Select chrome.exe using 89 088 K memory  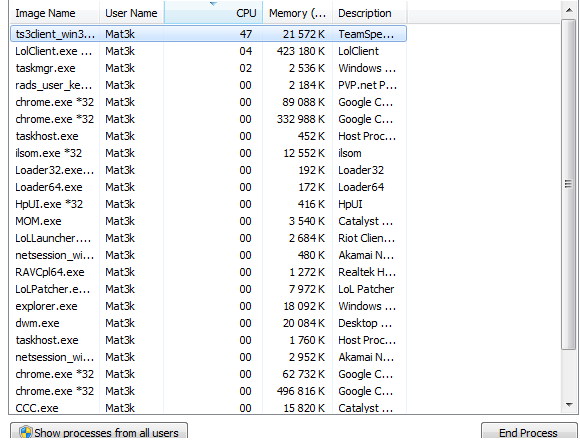[209, 102]
